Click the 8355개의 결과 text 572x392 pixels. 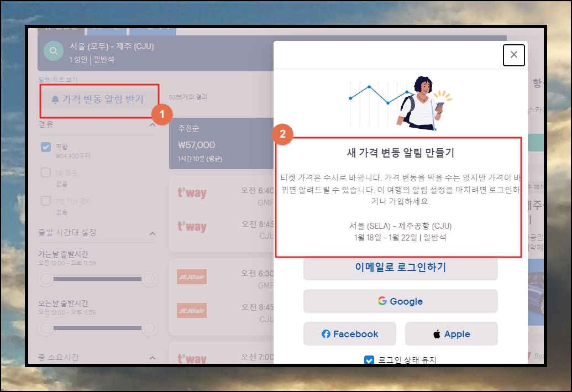point(188,97)
